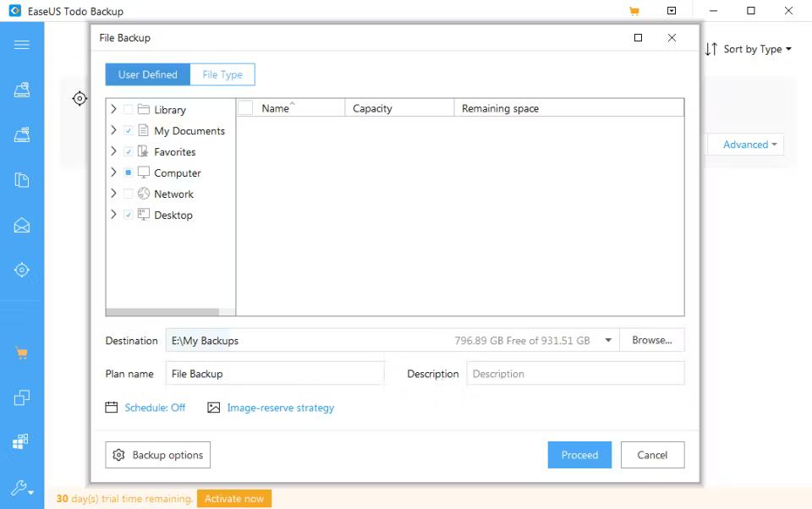Sort by the Capacity column header

(399, 108)
